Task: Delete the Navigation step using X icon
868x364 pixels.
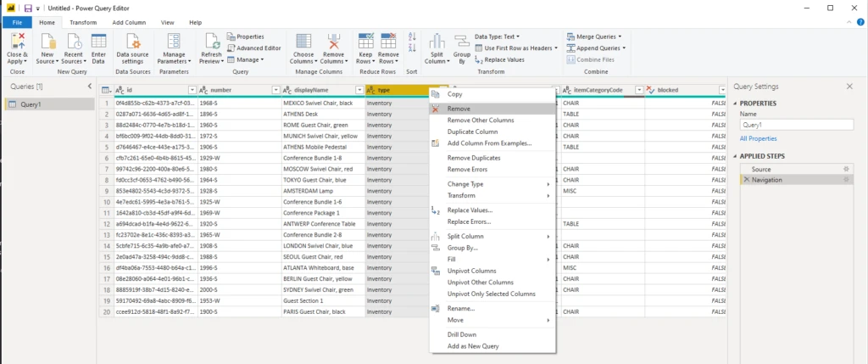Action: (x=747, y=180)
